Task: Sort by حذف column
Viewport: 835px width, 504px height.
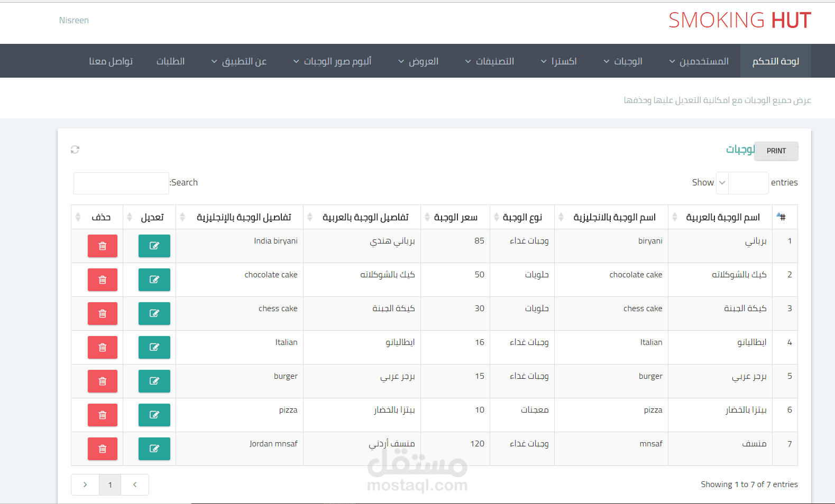Action: click(x=97, y=217)
